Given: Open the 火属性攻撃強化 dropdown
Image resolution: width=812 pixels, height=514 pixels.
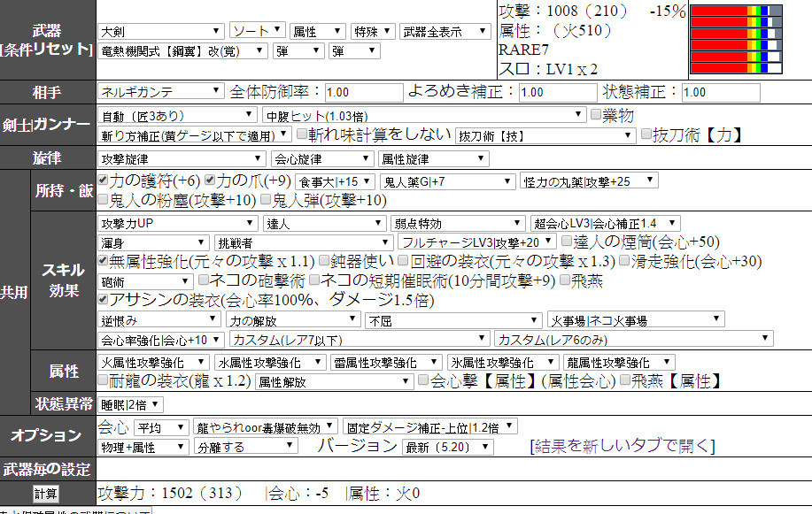Looking at the screenshot, I should pyautogui.click(x=153, y=363).
